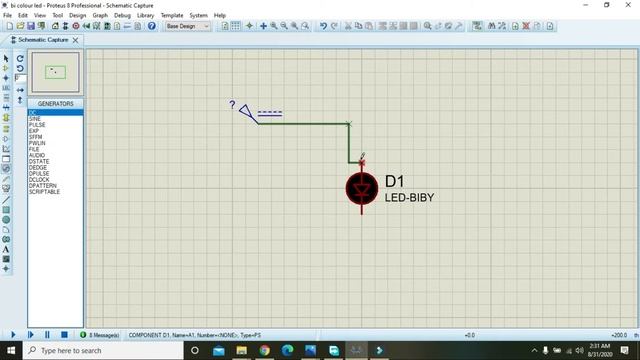This screenshot has width=640, height=360.
Task: Select the SINE generator
Action: coord(35,118)
